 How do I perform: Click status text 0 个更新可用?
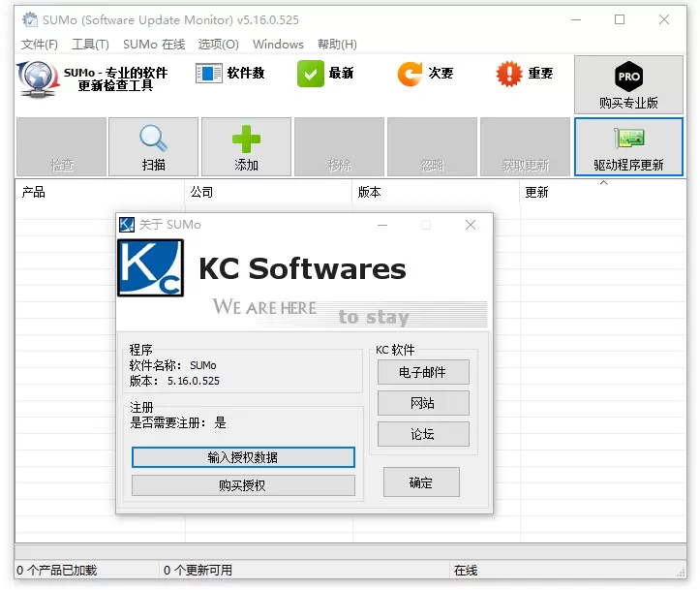pos(198,571)
